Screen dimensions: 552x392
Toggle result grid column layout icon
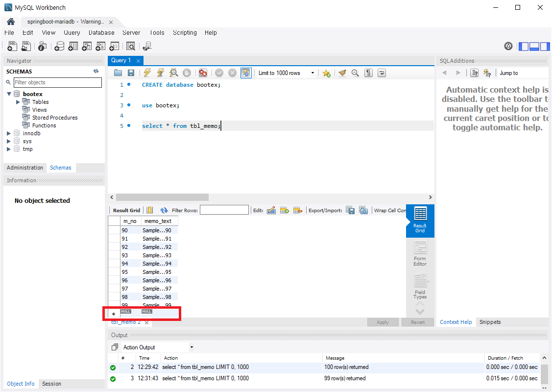[x=149, y=210]
